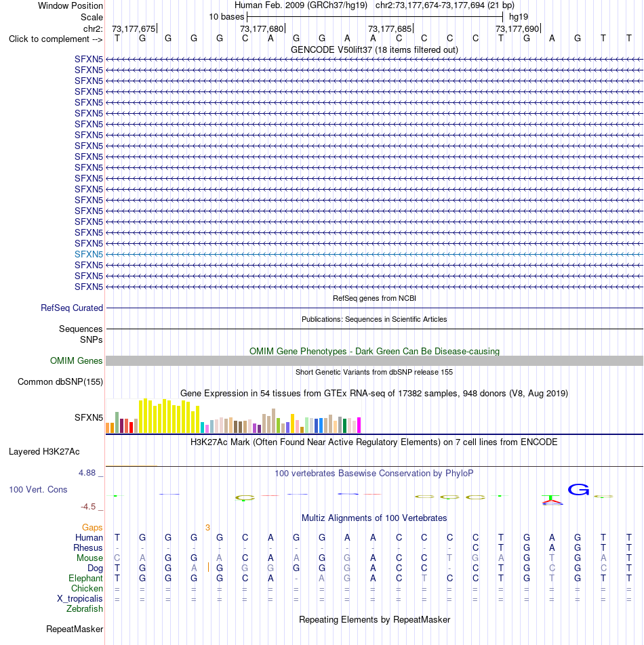Click the Elephant alignment row label
This screenshot has height=645, width=644.
pyautogui.click(x=85, y=579)
